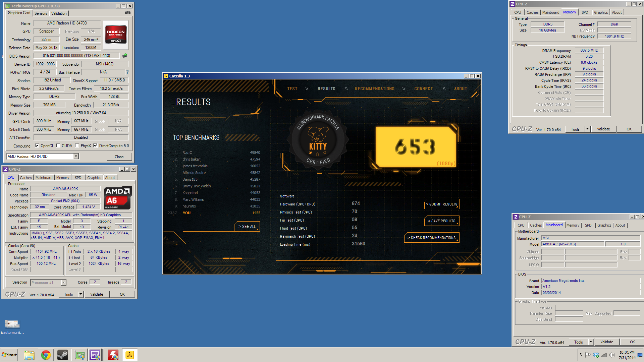Viewport: 644px width, 362px height.
Task: Open the RECOMMENDATIONS section in Catzilla
Action: point(375,89)
